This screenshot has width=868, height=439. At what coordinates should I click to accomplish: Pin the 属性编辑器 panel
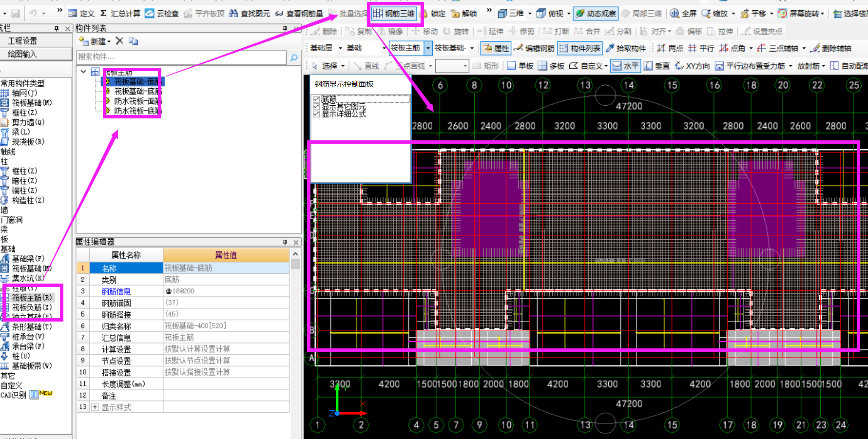click(x=285, y=242)
